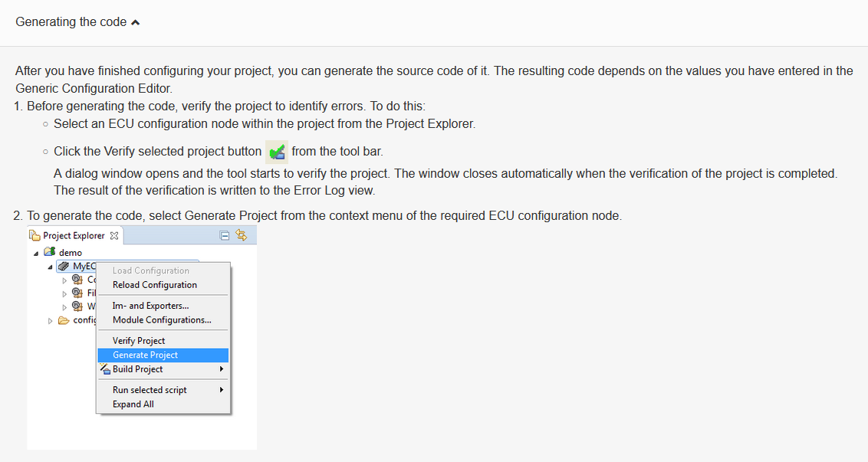Collapse the Generating the code section
This screenshot has height=462, width=868.
click(x=136, y=22)
